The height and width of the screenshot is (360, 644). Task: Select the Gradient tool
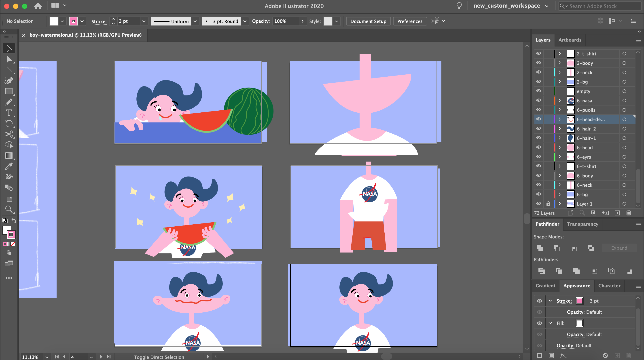[x=9, y=156]
